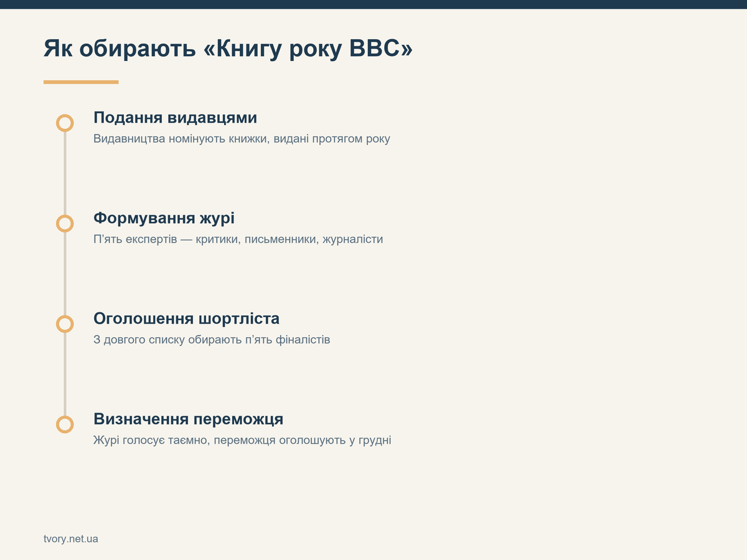Screen dimensions: 747x560
Task: Select the heading «Формування журі»
Action: point(164,218)
